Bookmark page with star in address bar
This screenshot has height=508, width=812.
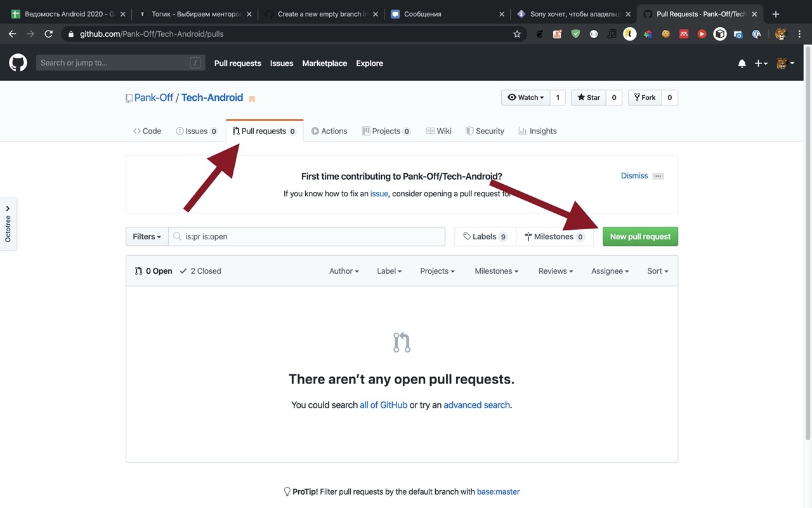(x=517, y=34)
